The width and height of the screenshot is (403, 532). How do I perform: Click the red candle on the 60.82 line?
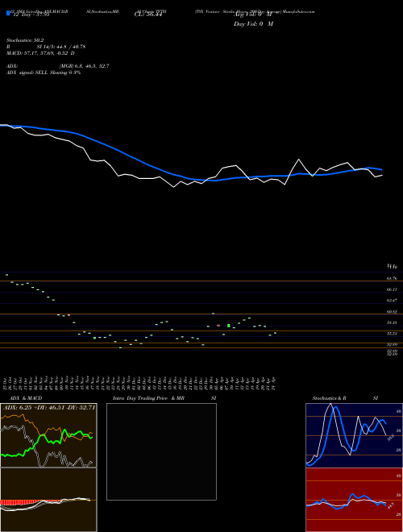point(69,315)
